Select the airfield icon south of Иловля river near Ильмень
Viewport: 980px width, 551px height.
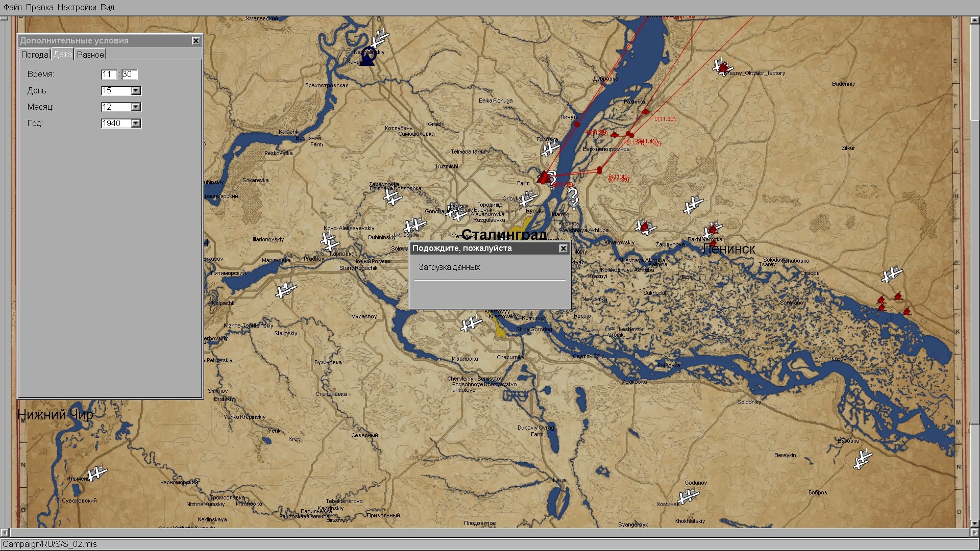pyautogui.click(x=95, y=473)
